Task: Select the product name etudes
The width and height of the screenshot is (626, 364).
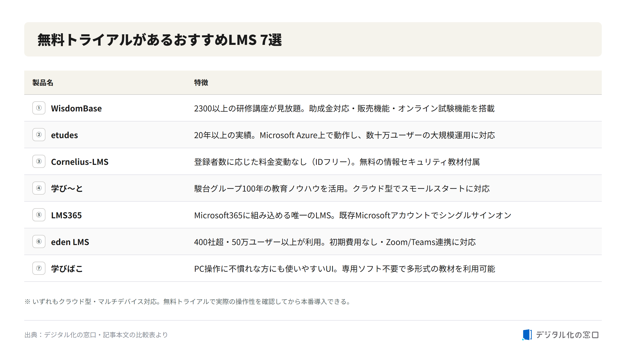Action: pos(64,135)
